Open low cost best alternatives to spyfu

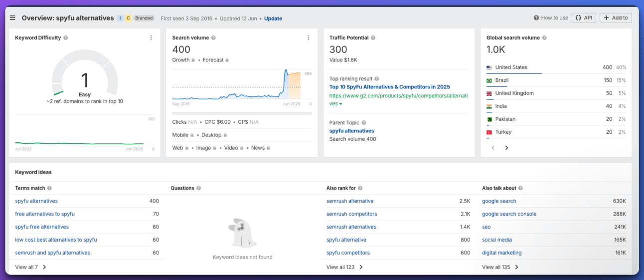tap(56, 240)
